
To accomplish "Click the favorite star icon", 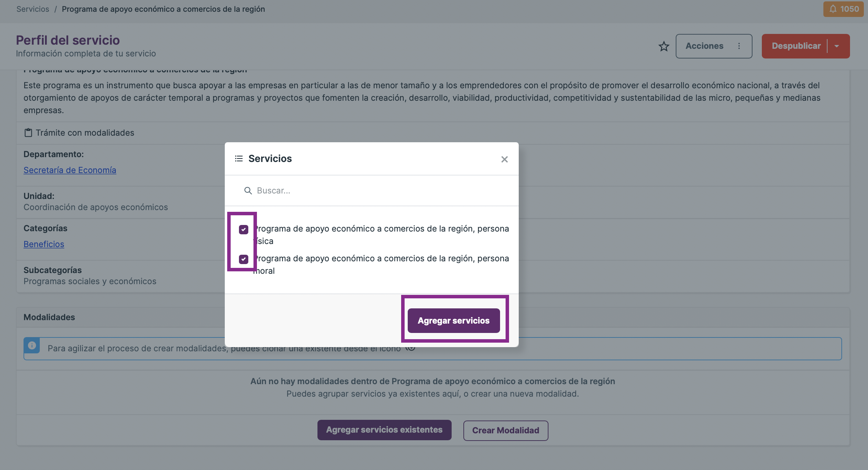I will [664, 46].
